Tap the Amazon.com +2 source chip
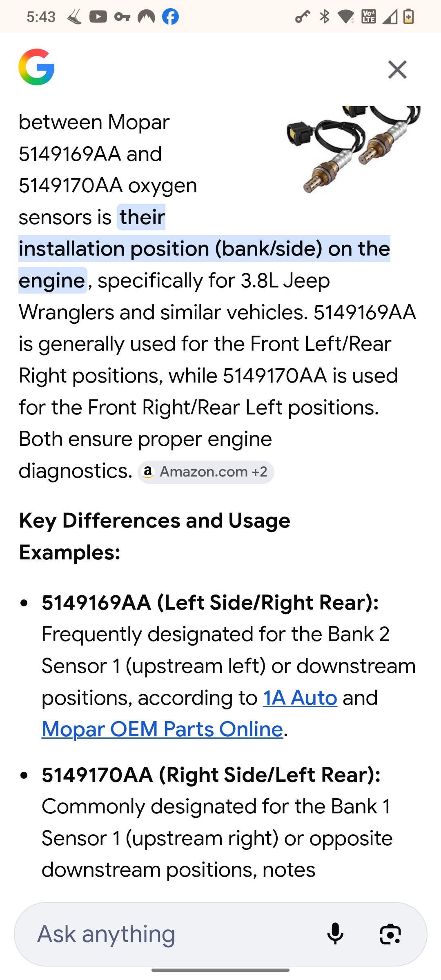The image size is (441, 980). tap(206, 472)
